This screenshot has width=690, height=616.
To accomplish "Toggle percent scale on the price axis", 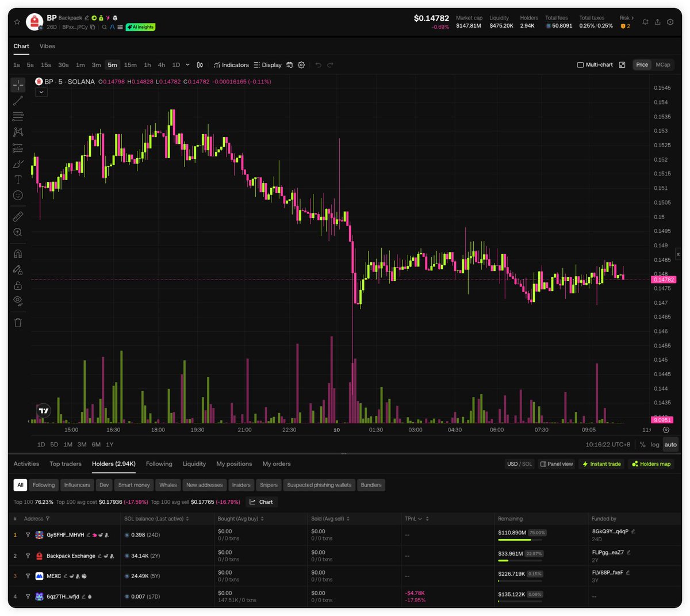I will click(642, 445).
